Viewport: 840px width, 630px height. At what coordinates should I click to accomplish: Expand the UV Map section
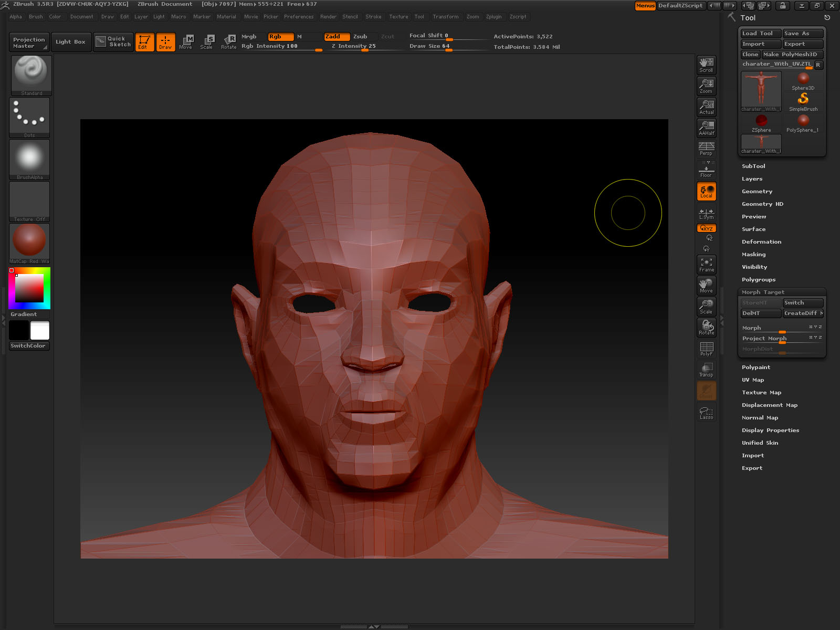point(753,380)
